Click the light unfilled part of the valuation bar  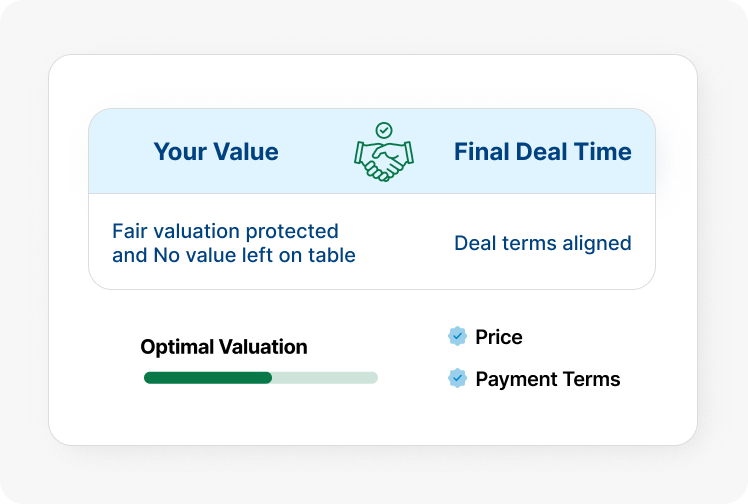coord(325,378)
